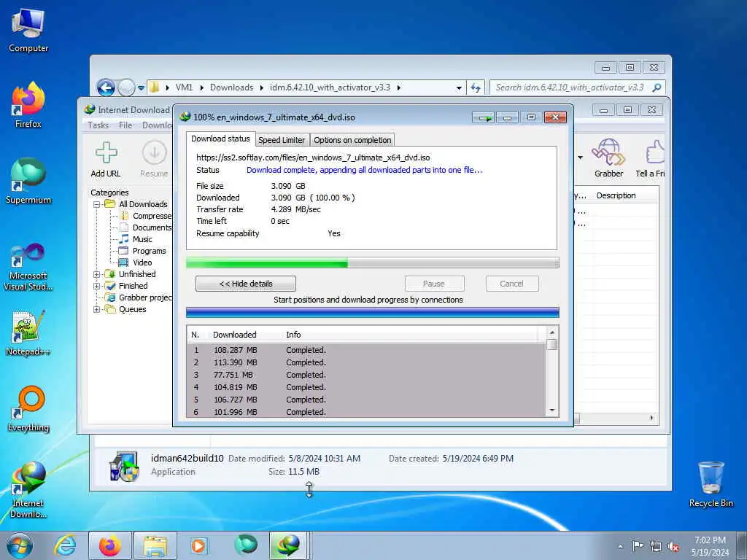
Task: Click the IDM taskbar button
Action: tap(289, 545)
